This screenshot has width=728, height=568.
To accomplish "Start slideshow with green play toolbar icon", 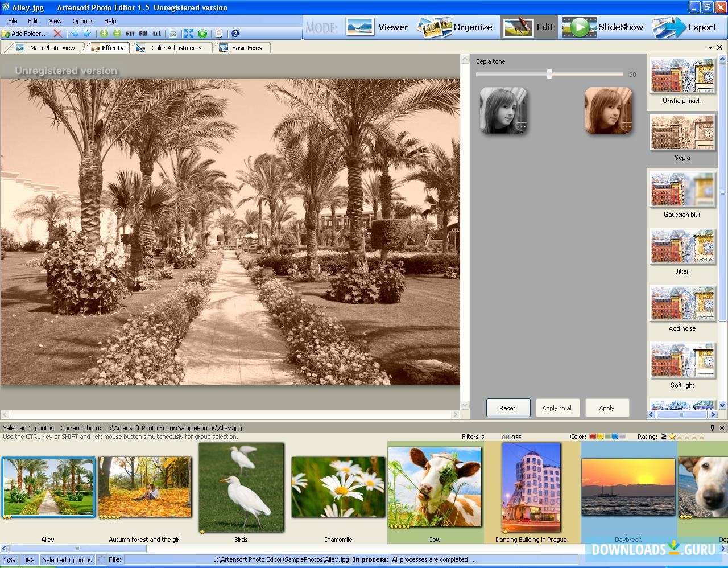I will tap(202, 34).
